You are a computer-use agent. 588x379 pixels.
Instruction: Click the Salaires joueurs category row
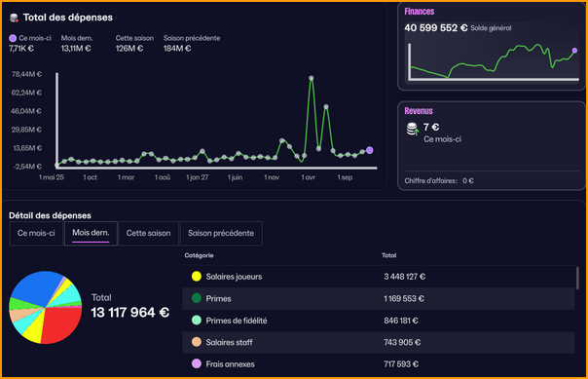378,277
